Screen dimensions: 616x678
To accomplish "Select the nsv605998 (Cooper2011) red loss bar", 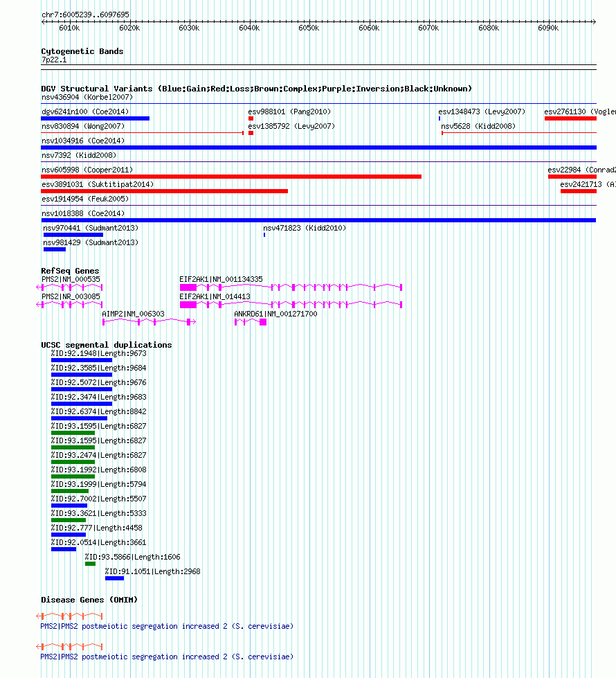I will pos(231,177).
